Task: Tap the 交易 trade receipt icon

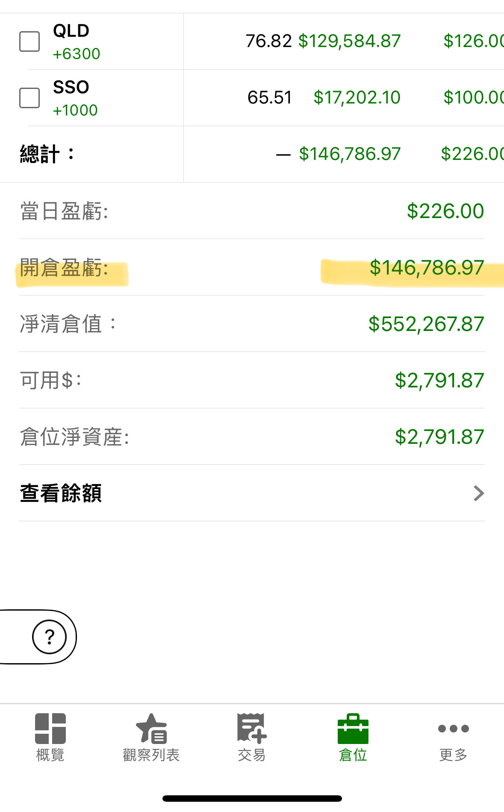Action: (x=252, y=727)
